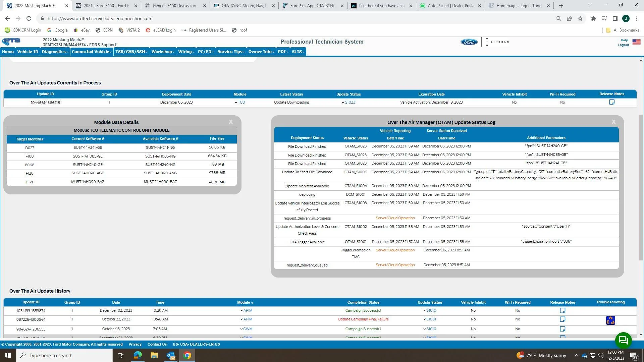Image resolution: width=644 pixels, height=362 pixels.
Task: Expand APIM module for December 02 update
Action: pyautogui.click(x=247, y=311)
